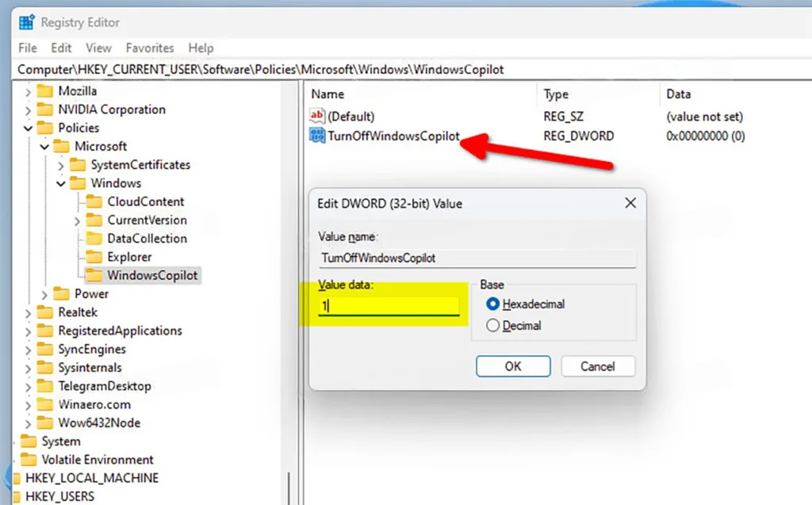
Task: Click the Sysinternals folder icon
Action: coord(45,368)
